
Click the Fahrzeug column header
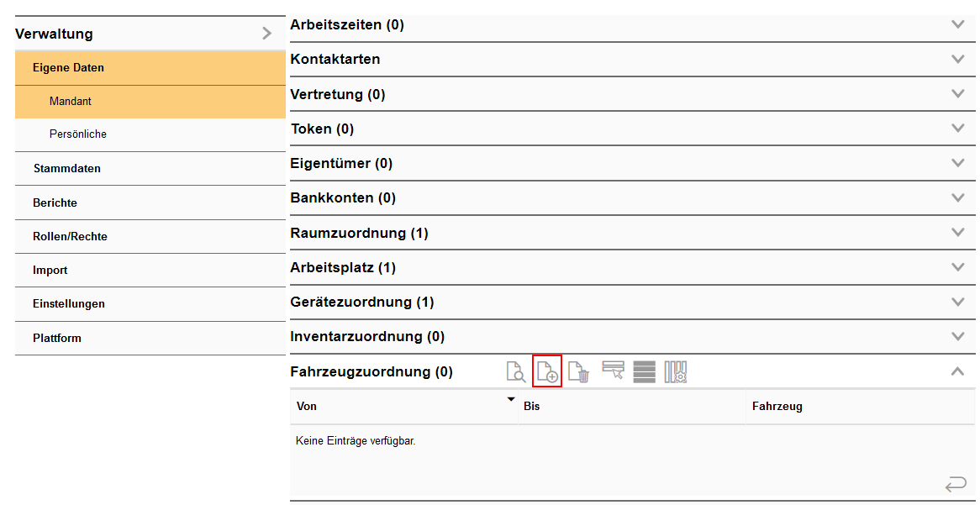(x=773, y=406)
